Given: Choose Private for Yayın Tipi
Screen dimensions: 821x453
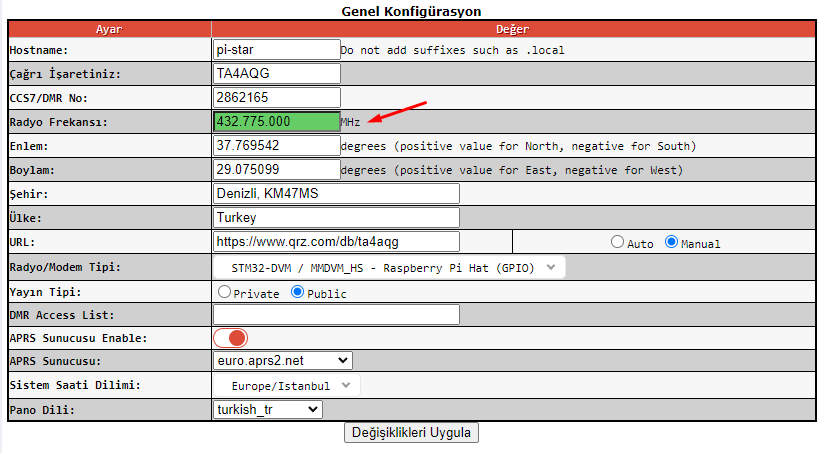Looking at the screenshot, I should click(225, 292).
